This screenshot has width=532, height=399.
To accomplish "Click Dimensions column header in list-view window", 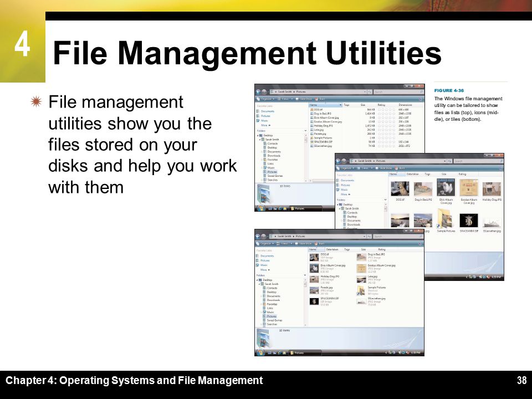I will click(406, 105).
